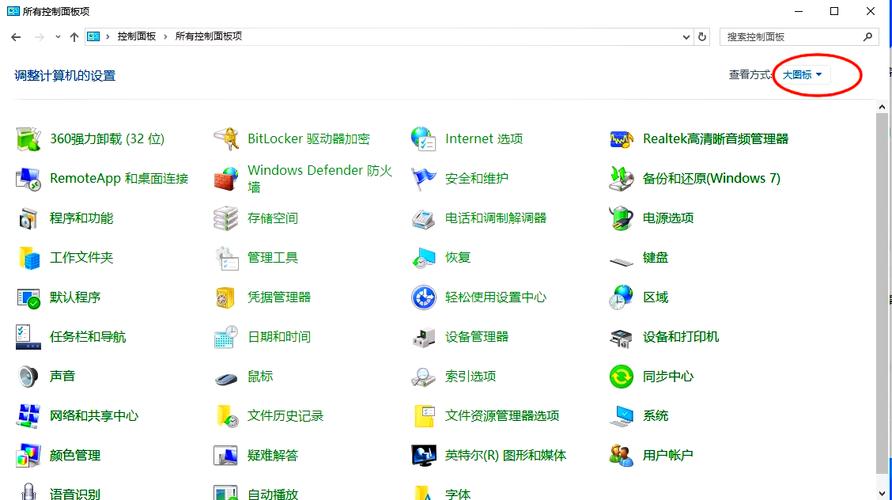Click the 疑难解答 icon
The height and width of the screenshot is (500, 892).
tap(226, 456)
